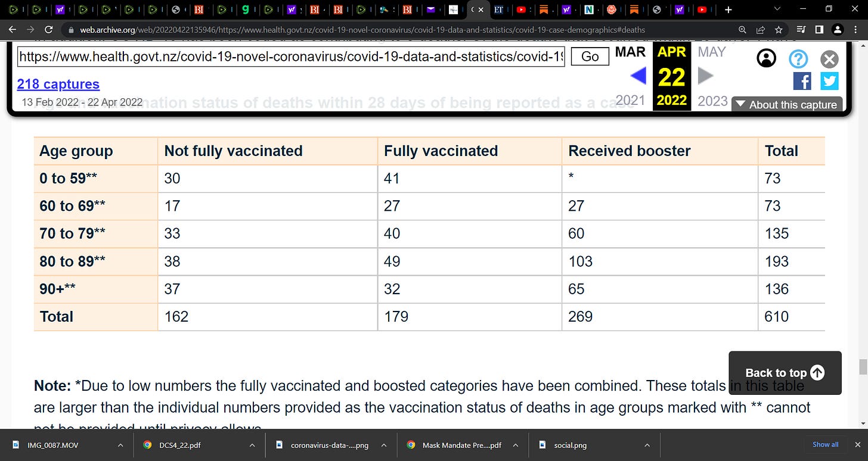Click the total value 269
This screenshot has height=461, width=868.
(580, 316)
